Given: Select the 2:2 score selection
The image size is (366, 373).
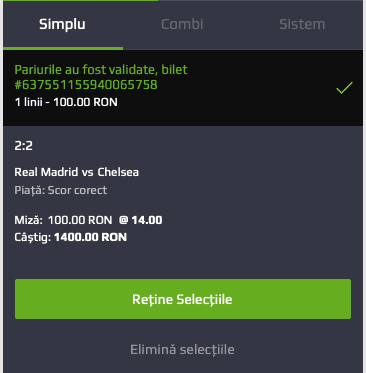Looking at the screenshot, I should pos(23,146).
